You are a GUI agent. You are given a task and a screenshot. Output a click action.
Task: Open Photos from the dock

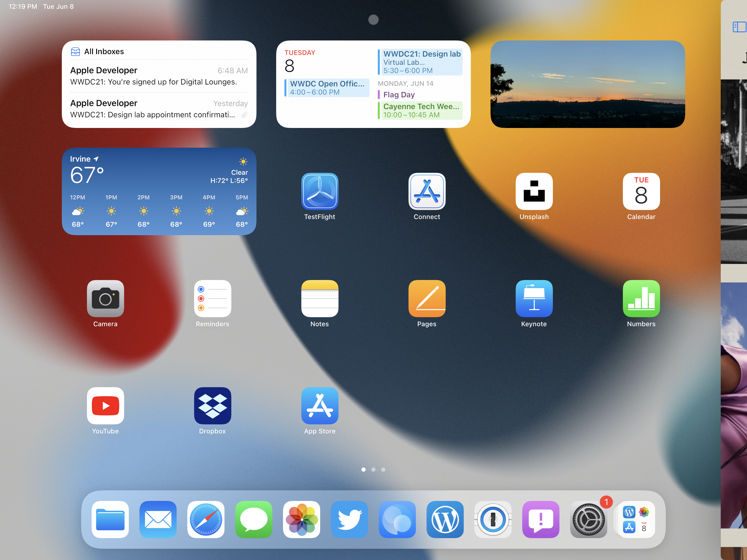point(302,519)
